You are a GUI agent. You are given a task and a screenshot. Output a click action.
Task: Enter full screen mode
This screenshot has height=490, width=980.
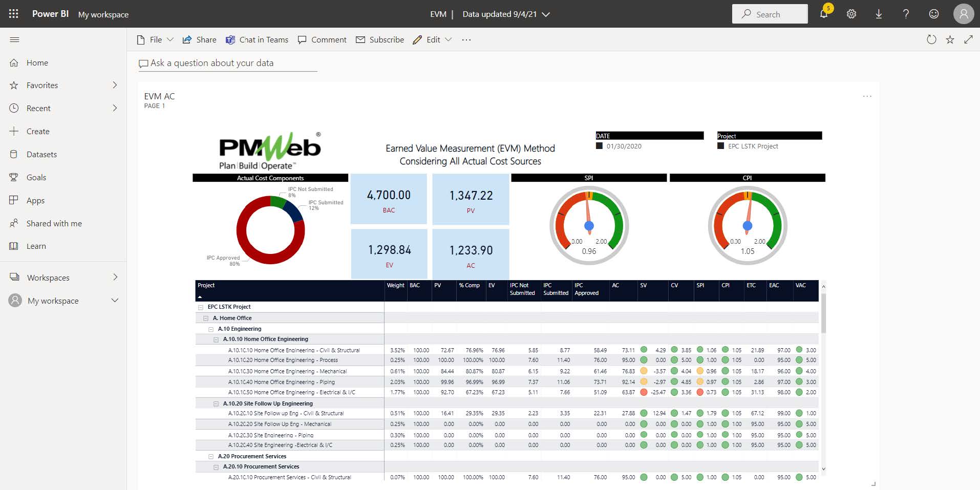968,39
